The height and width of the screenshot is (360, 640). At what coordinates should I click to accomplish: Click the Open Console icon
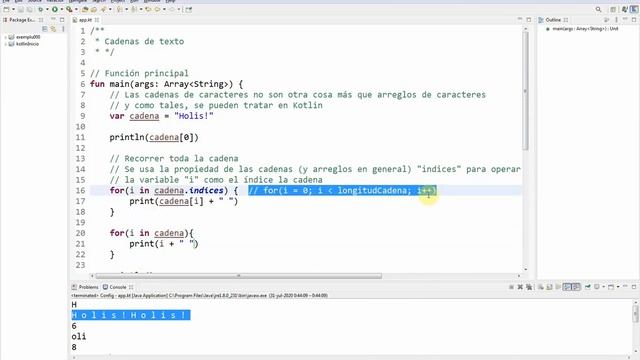coord(611,287)
